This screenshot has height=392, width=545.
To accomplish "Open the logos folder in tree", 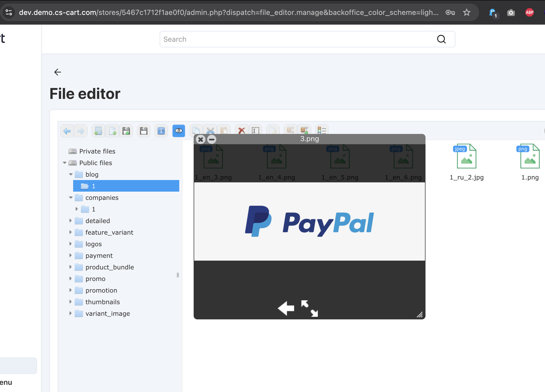I will click(93, 244).
